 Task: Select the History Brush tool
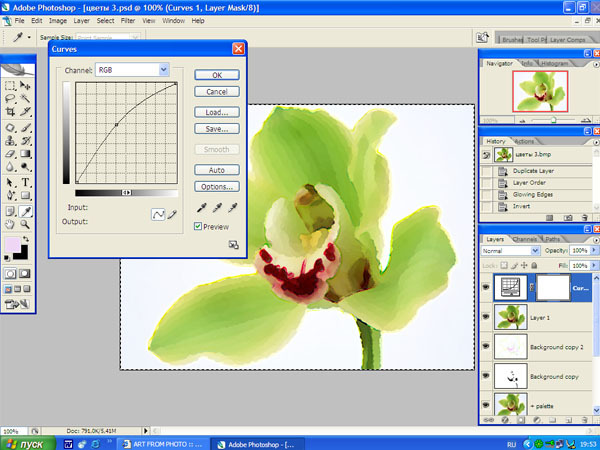pos(25,141)
